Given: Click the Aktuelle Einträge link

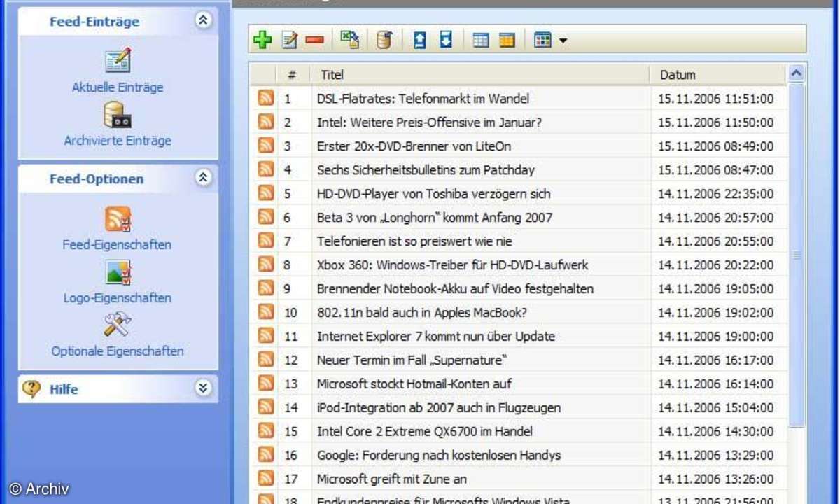Looking at the screenshot, I should [118, 87].
